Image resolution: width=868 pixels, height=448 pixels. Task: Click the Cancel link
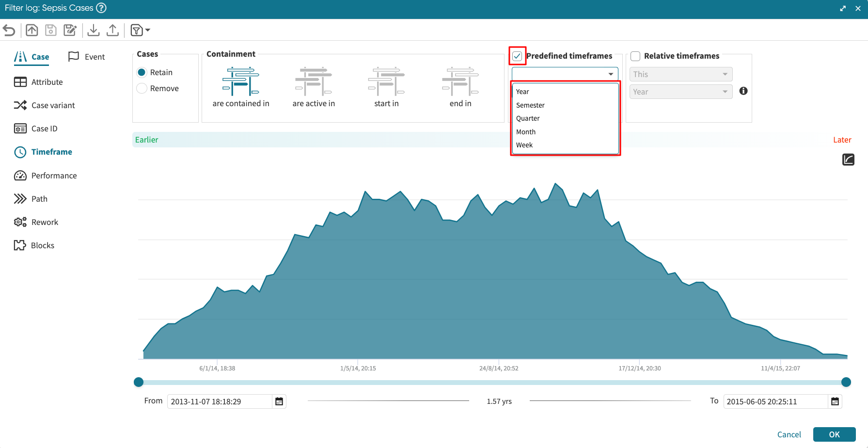tap(789, 434)
